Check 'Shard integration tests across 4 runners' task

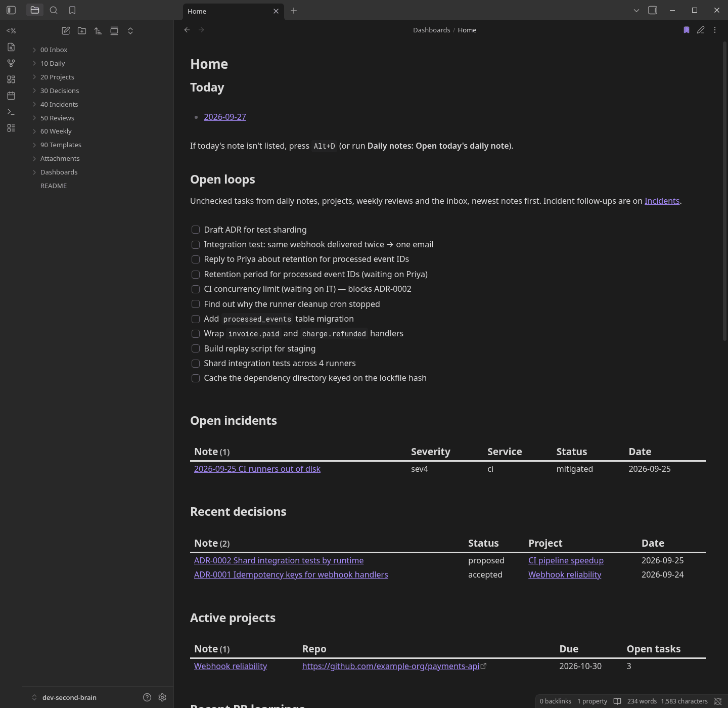pos(196,364)
